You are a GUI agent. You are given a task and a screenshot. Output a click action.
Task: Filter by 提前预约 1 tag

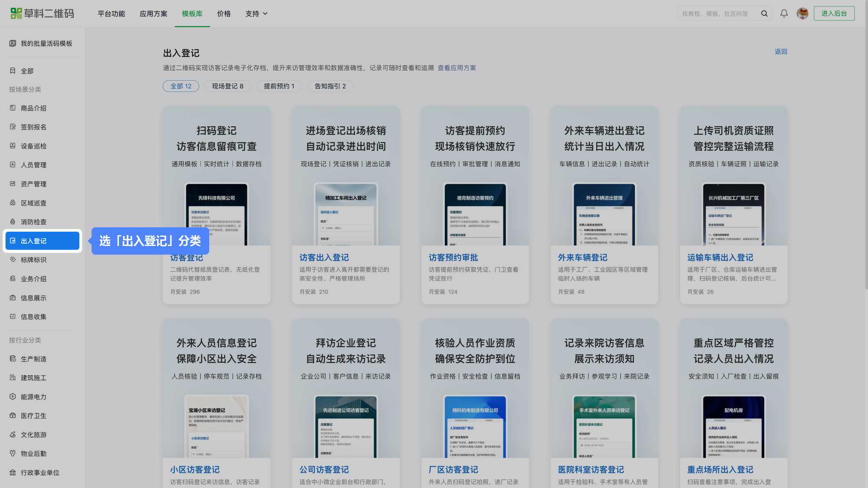pos(279,86)
